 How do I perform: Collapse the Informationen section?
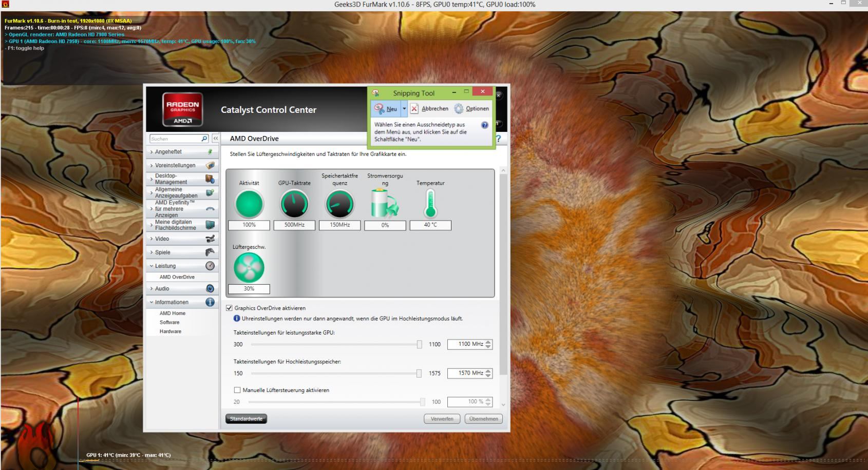click(152, 302)
